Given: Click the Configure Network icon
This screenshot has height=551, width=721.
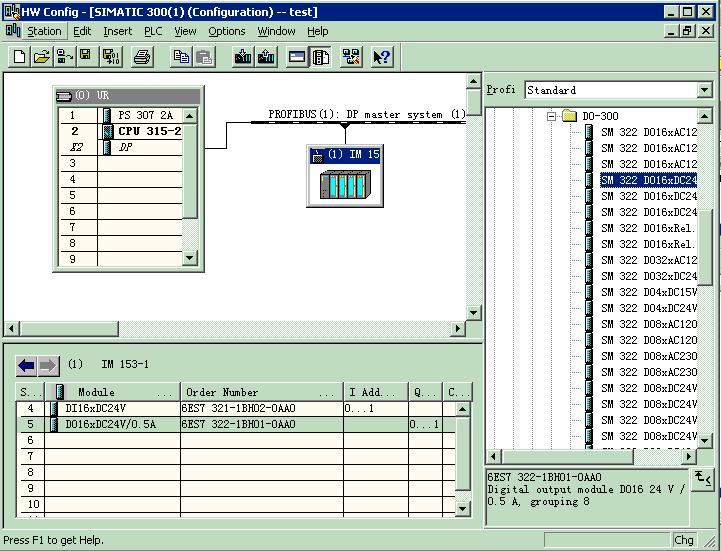Looking at the screenshot, I should (x=351, y=57).
